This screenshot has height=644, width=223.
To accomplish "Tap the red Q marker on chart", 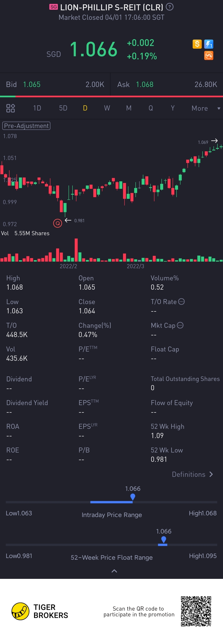I will pos(58,223).
